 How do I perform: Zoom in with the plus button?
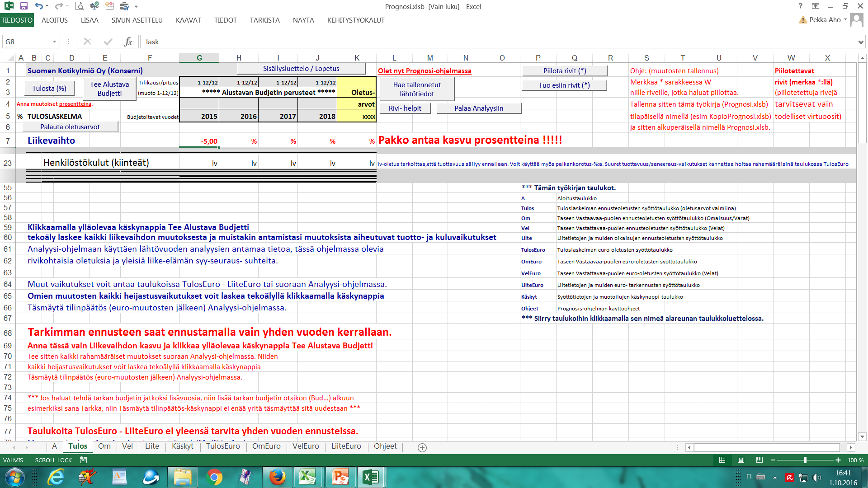[x=838, y=460]
